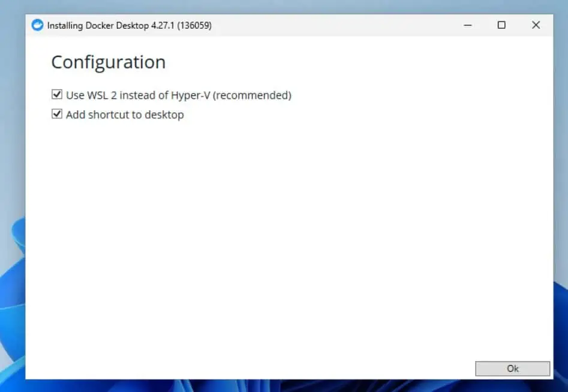Click the Configuration heading
The image size is (568, 392).
[109, 62]
